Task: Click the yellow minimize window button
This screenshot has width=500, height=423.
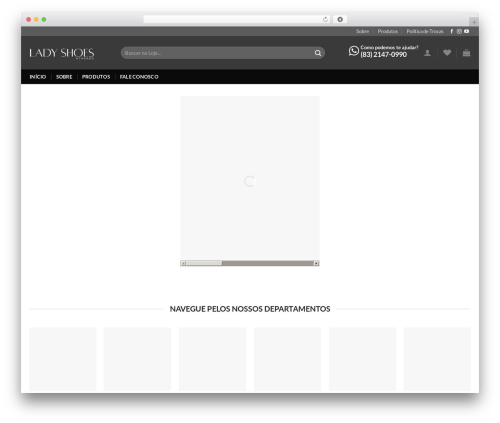Action: pos(36,19)
